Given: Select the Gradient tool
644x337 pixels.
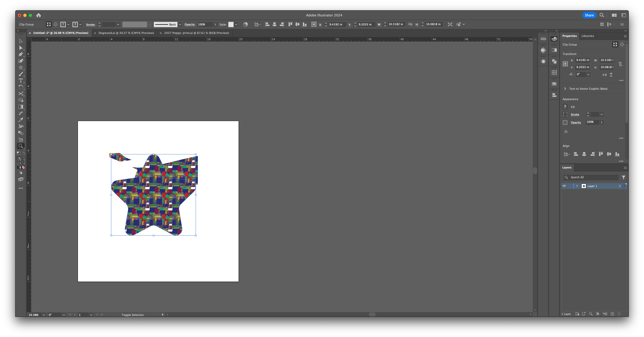Looking at the screenshot, I should click(x=21, y=107).
